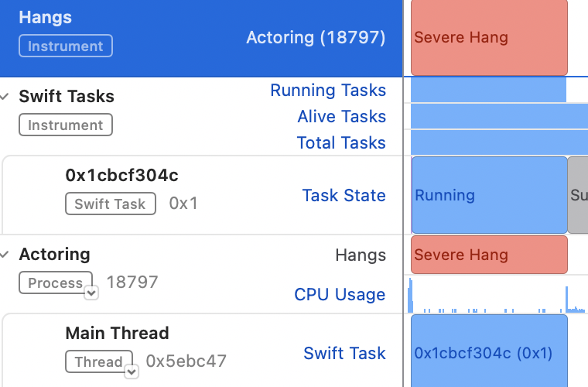Open the Thread badge dropdown arrow
The height and width of the screenshot is (387, 588).
(132, 372)
